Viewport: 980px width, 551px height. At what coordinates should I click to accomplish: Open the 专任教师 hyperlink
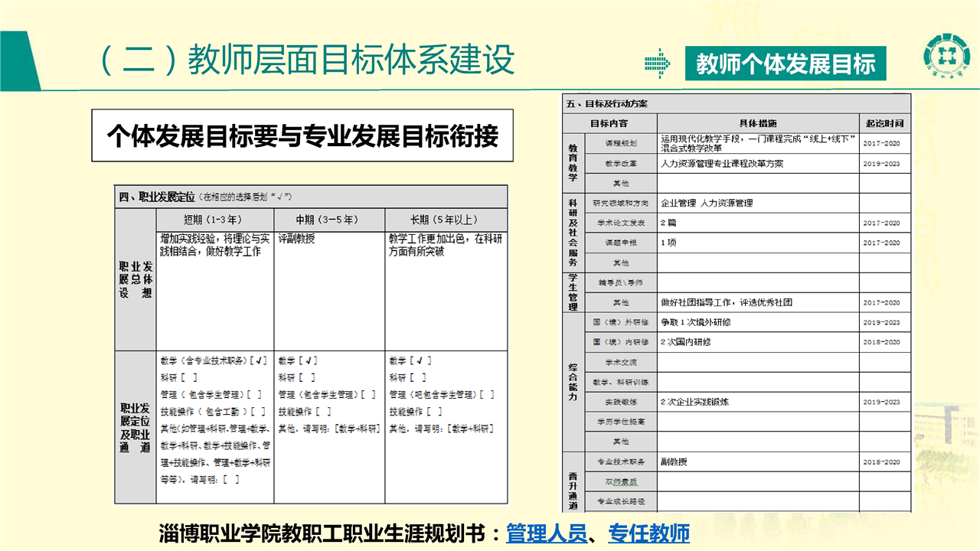coord(648,533)
